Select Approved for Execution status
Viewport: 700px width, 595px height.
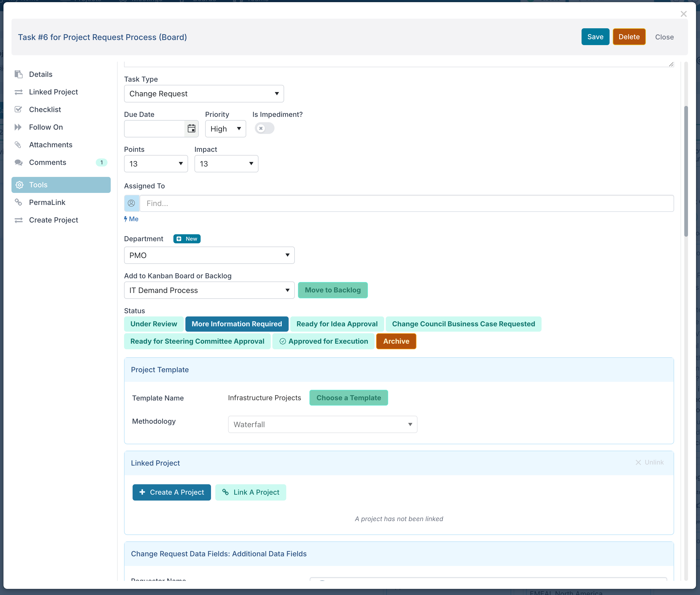click(323, 341)
